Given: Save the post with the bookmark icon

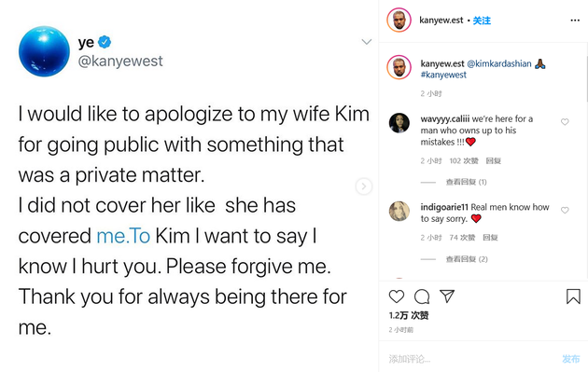Looking at the screenshot, I should click(x=573, y=296).
